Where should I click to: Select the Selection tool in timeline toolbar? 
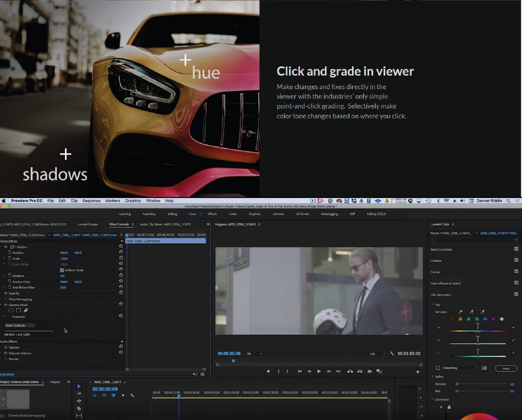(x=79, y=386)
